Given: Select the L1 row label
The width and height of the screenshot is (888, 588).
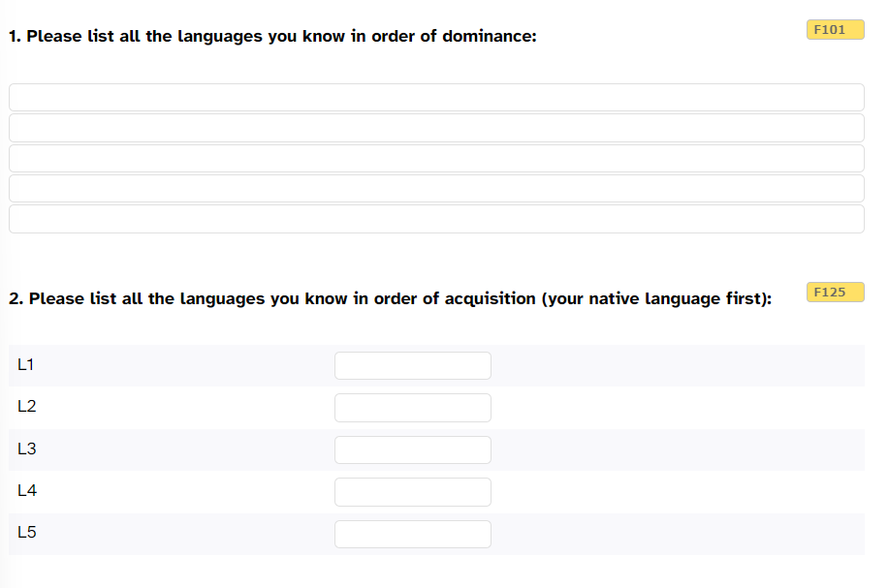Looking at the screenshot, I should [26, 364].
